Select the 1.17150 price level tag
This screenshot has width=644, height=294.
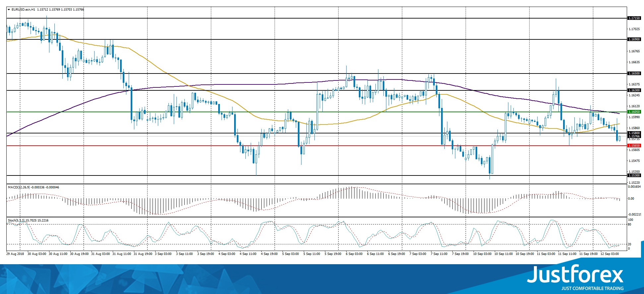634,18
